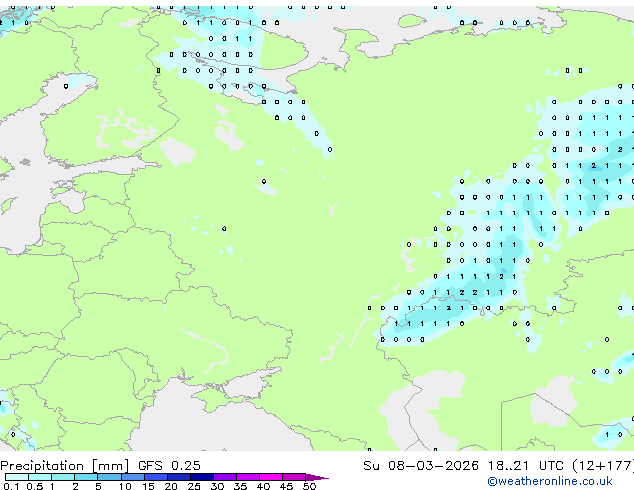Pick the 40–45 mm magenta swatch

point(271,477)
